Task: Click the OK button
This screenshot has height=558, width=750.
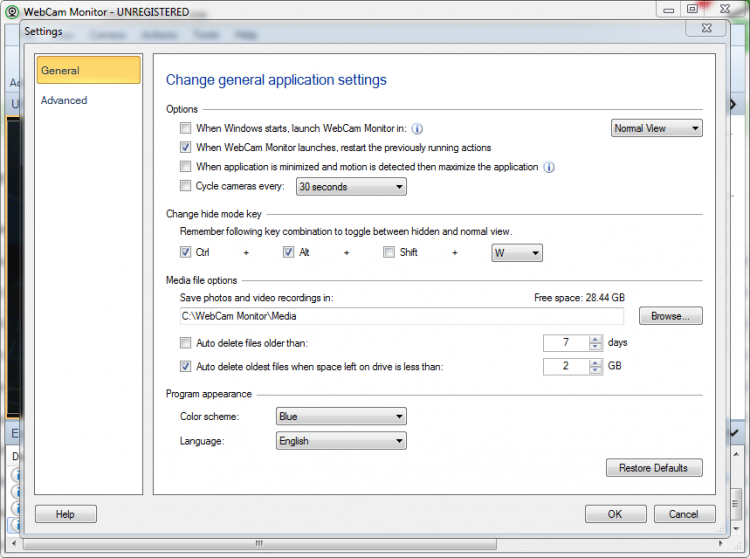Action: click(615, 514)
